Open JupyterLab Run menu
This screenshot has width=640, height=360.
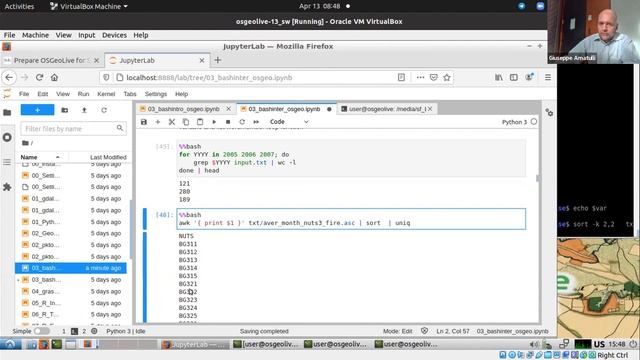[x=83, y=94]
